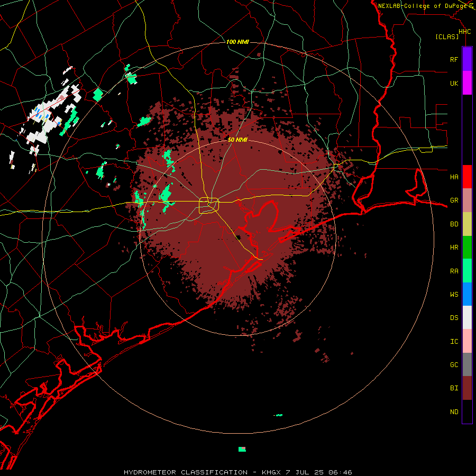The image size is (476, 476).
Task: Click the "HHC" product label
Action: coord(464,32)
